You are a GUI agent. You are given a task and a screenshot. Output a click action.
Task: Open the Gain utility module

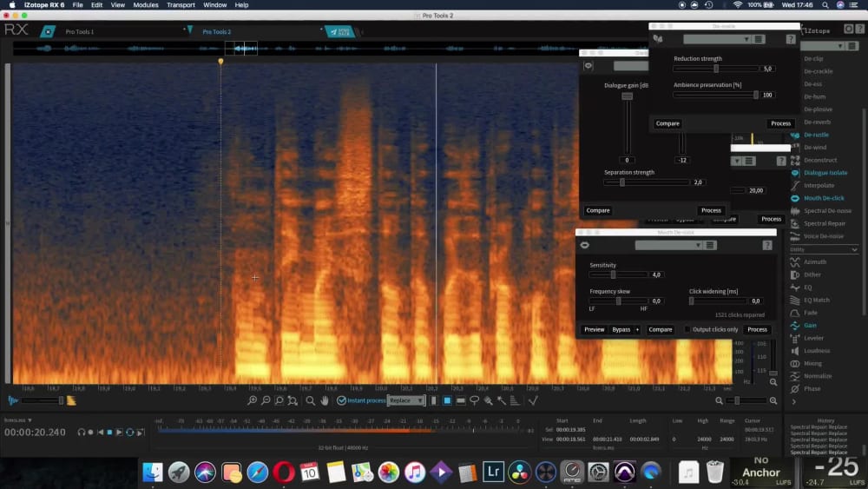pyautogui.click(x=810, y=326)
